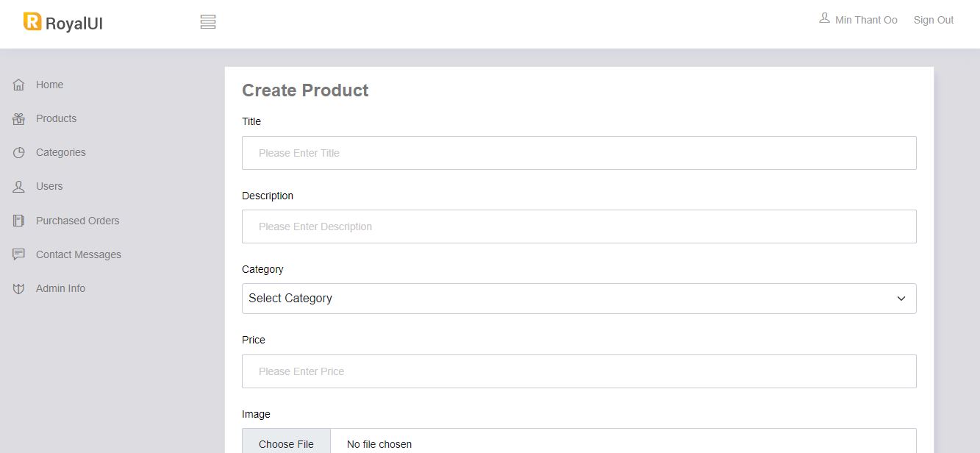The width and height of the screenshot is (980, 453).
Task: Focus the Title input field
Action: (579, 153)
